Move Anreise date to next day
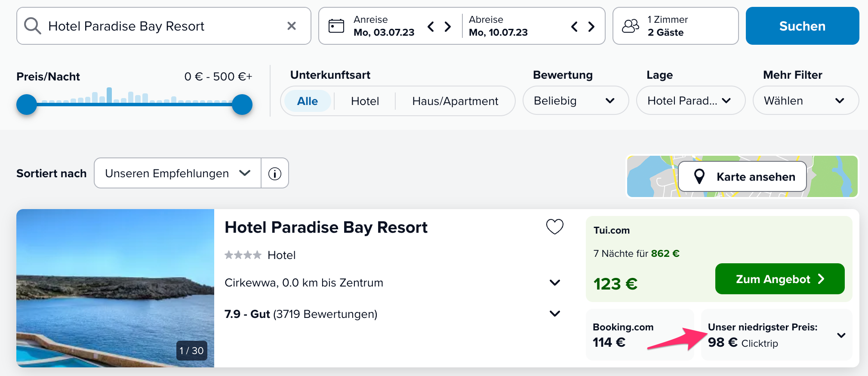 (448, 27)
